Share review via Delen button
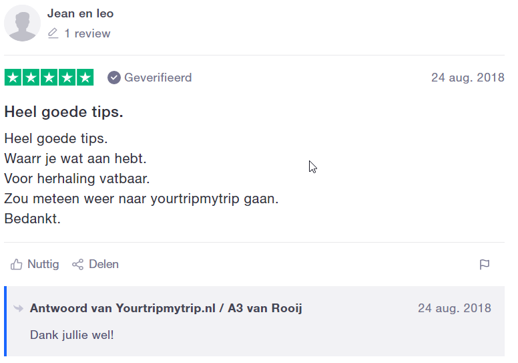The height and width of the screenshot is (363, 518). [x=95, y=264]
